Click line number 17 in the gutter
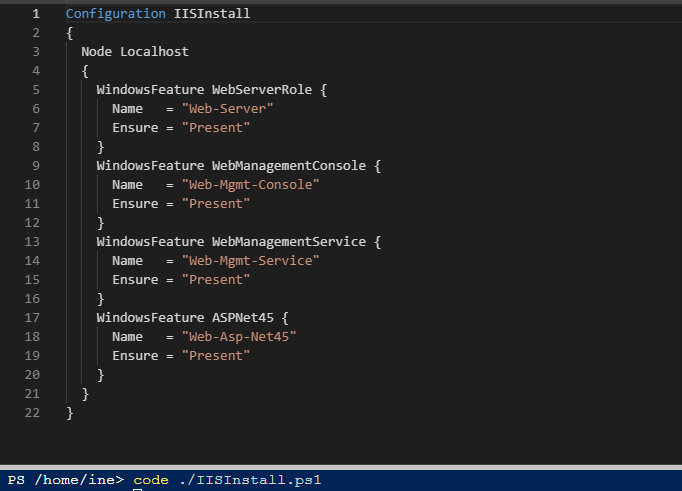The image size is (682, 491). click(x=34, y=318)
